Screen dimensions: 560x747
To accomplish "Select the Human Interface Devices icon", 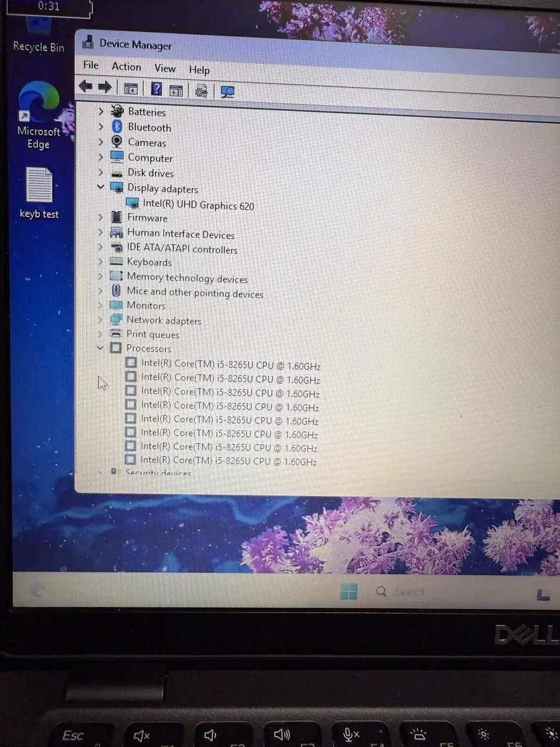I will tap(116, 233).
